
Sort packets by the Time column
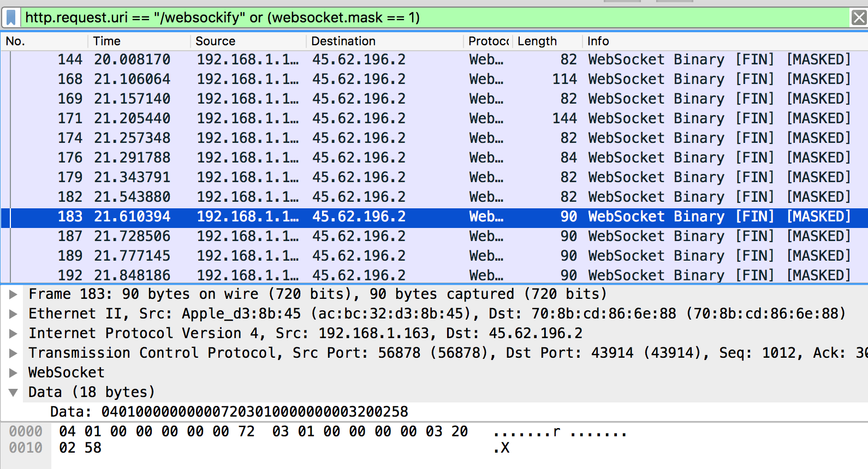tap(107, 41)
